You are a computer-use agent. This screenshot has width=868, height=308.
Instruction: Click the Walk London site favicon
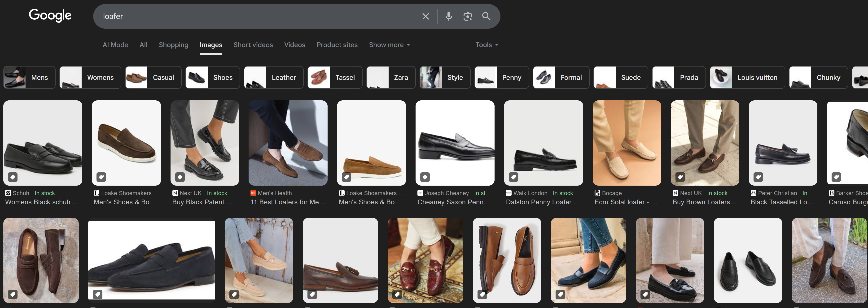coord(509,193)
